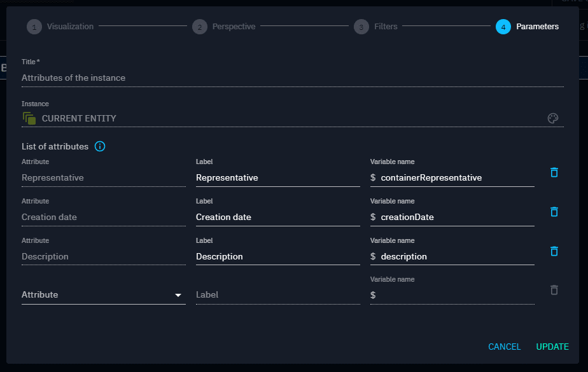588x372 pixels.
Task: Click the step 4 Parameters circle
Action: coord(502,26)
